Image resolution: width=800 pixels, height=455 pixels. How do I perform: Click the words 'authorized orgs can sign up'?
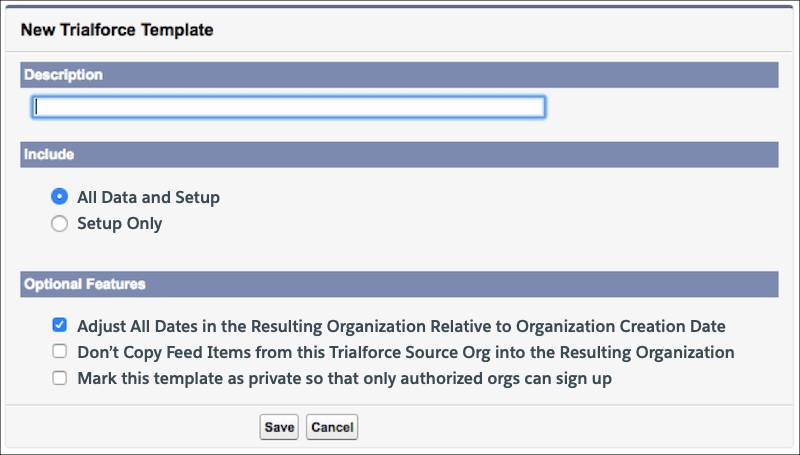[x=506, y=379]
